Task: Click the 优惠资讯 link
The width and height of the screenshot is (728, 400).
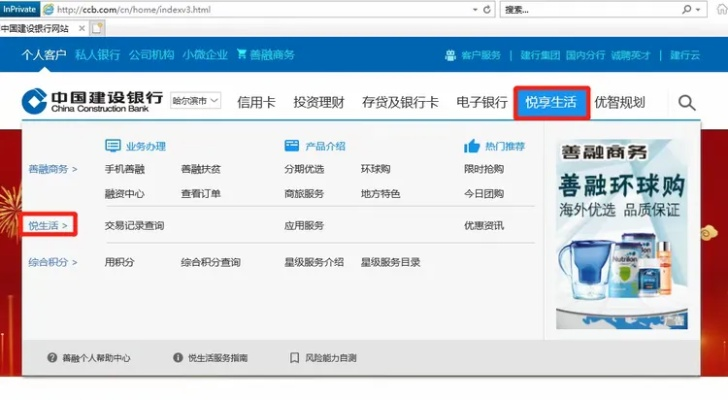Action: click(x=484, y=226)
